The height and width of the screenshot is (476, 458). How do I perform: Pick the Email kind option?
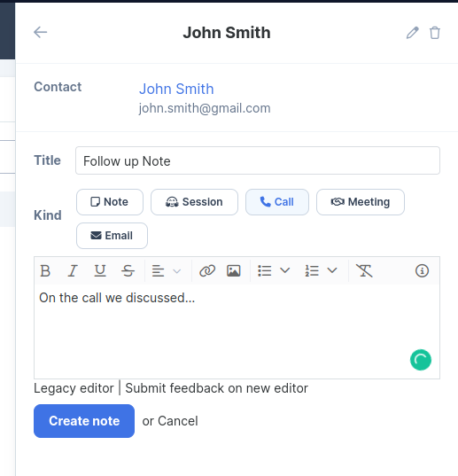click(x=112, y=236)
